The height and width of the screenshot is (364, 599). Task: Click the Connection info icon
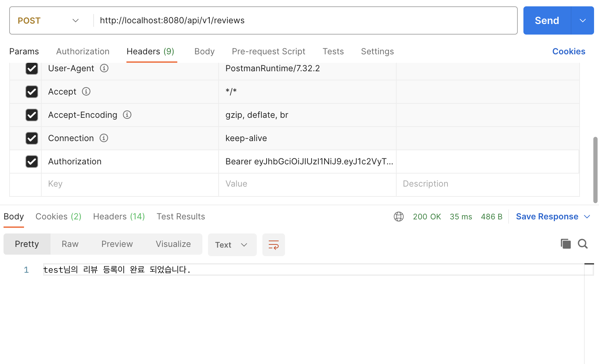104,138
